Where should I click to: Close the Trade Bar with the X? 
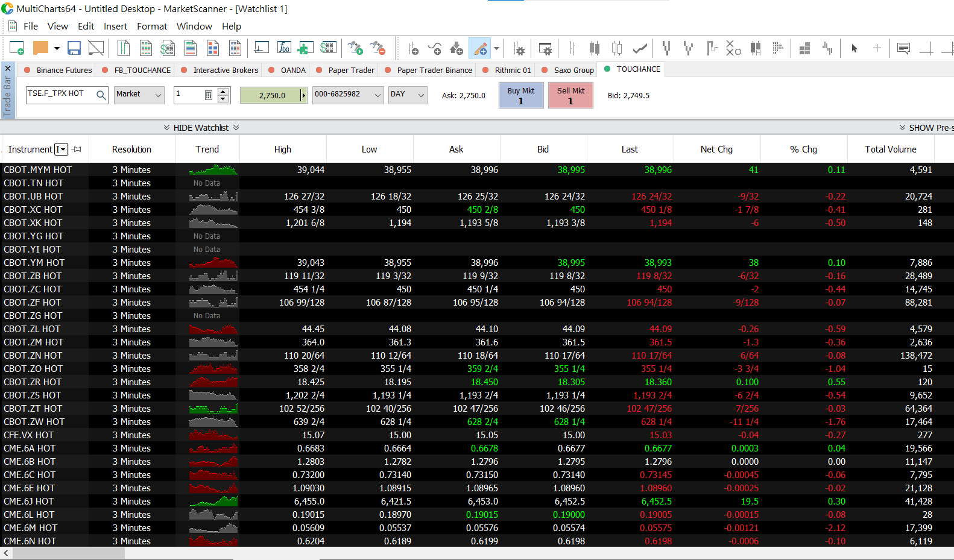(8, 68)
